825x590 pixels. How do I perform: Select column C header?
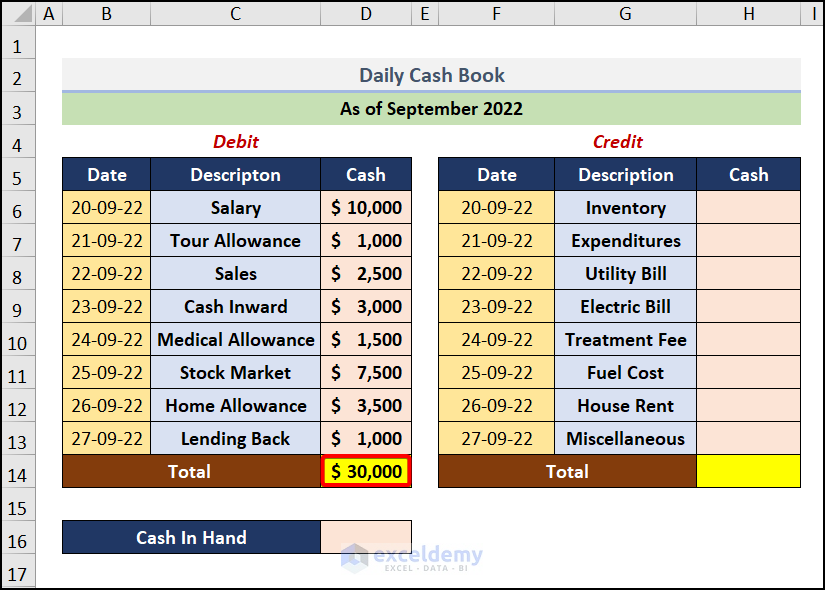click(x=235, y=14)
